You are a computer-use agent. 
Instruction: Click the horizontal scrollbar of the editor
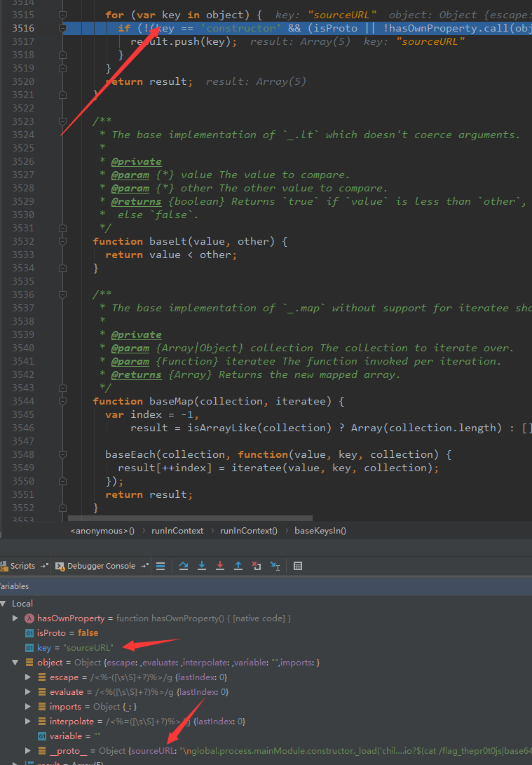[x=190, y=518]
